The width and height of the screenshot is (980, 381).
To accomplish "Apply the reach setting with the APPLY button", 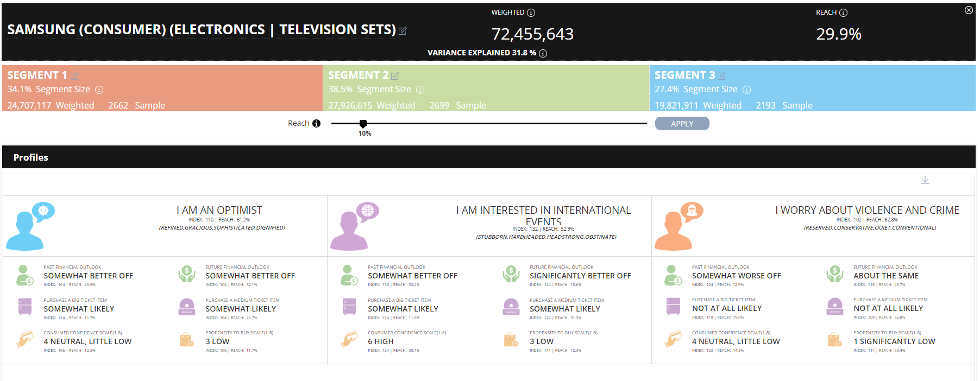I will pos(682,124).
